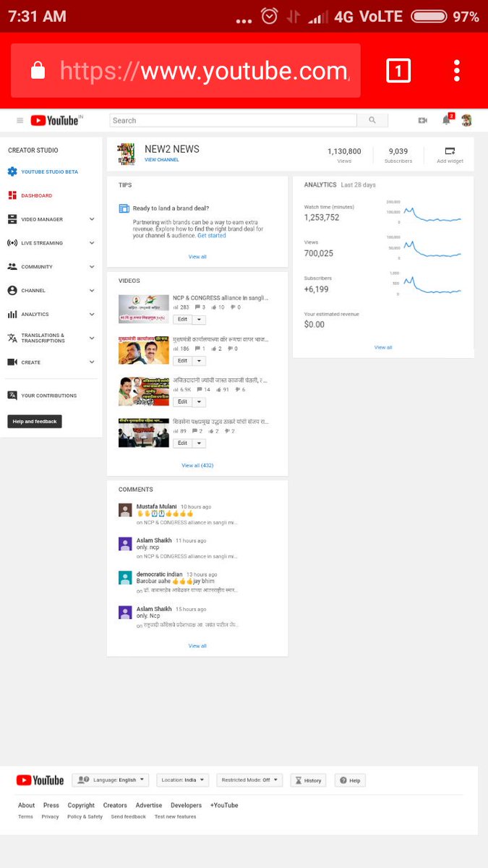488x868 pixels.
Task: Click the Dashboard grid icon
Action: coord(12,195)
